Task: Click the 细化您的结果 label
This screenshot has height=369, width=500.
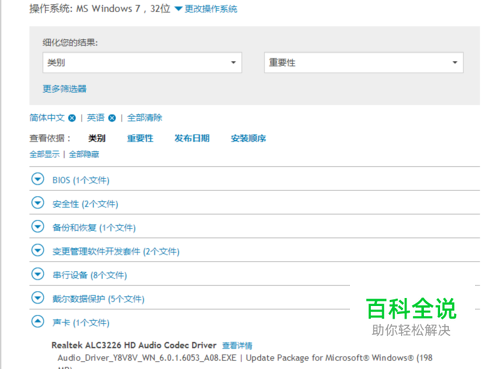Action: point(70,42)
